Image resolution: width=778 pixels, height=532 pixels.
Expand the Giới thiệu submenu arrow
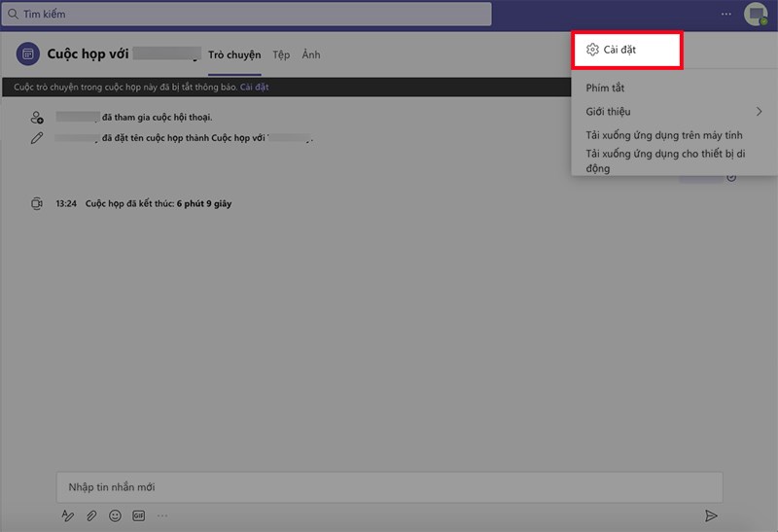(x=760, y=112)
